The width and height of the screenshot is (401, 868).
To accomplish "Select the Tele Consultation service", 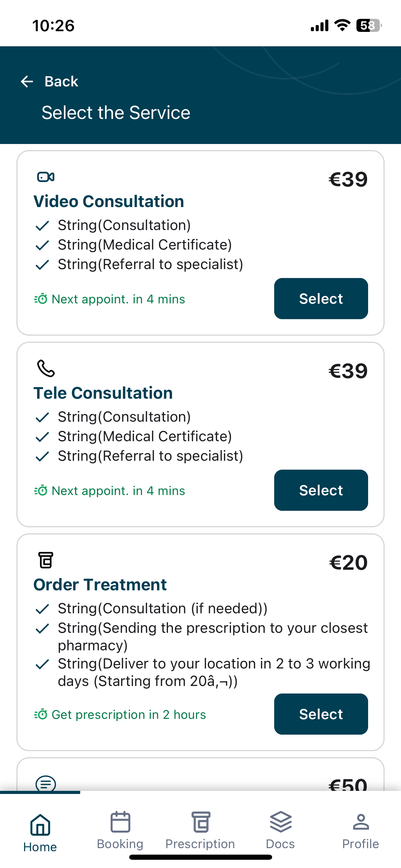I will [321, 490].
